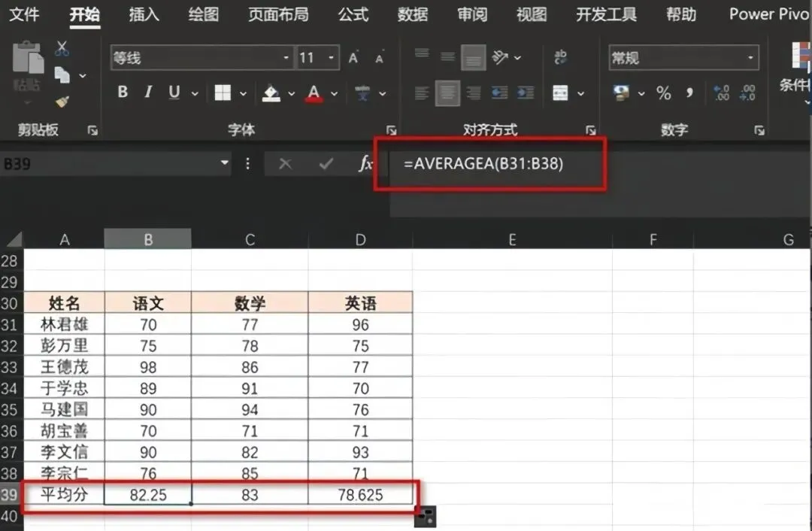Open 剪贴板 group dialog launcher
The width and height of the screenshot is (812, 531).
click(x=92, y=131)
